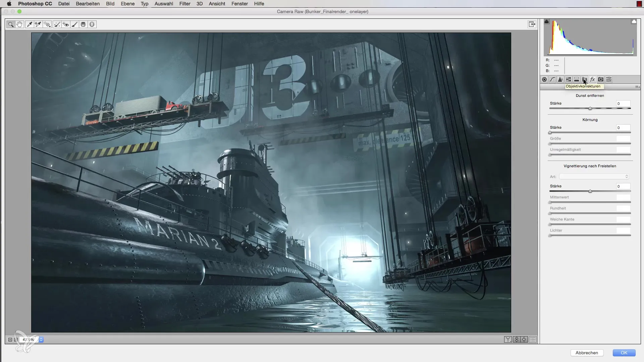Toggle highlight clipping warning in histogram
This screenshot has width=644, height=362.
(x=634, y=21)
